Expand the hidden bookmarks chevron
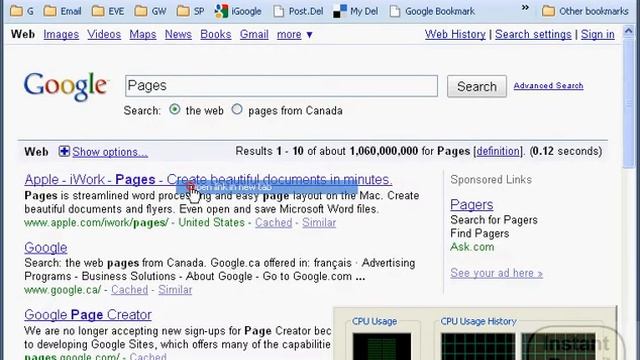The width and height of the screenshot is (640, 360). coord(525,7)
